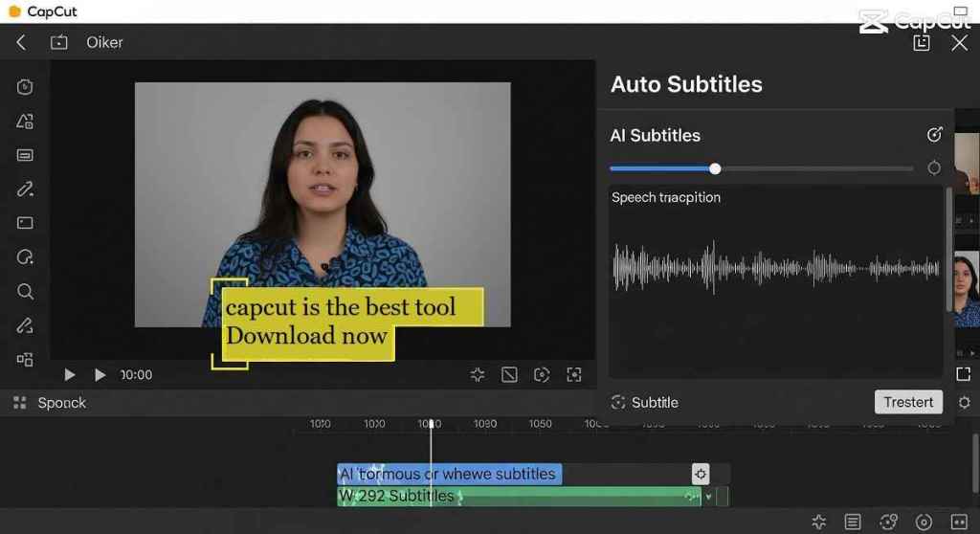Viewport: 980px width, 534px height.
Task: Click the 1050 mark on timeline ruler
Action: click(x=540, y=424)
